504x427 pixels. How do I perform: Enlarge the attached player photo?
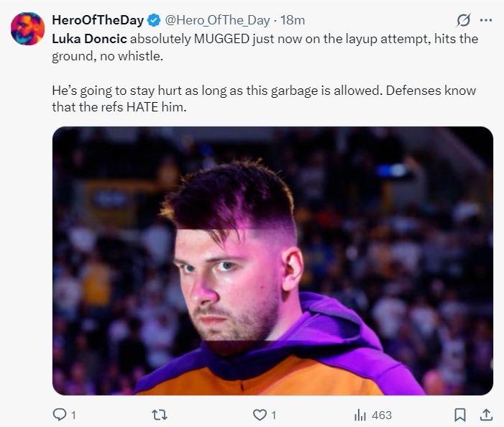tap(272, 261)
